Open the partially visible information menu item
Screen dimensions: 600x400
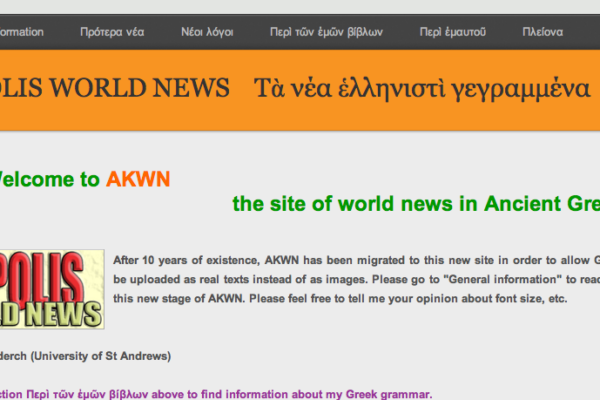(x=22, y=32)
